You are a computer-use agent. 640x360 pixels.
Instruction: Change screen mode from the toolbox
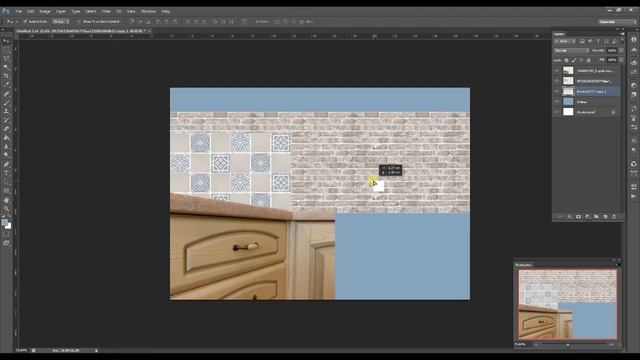[6, 243]
